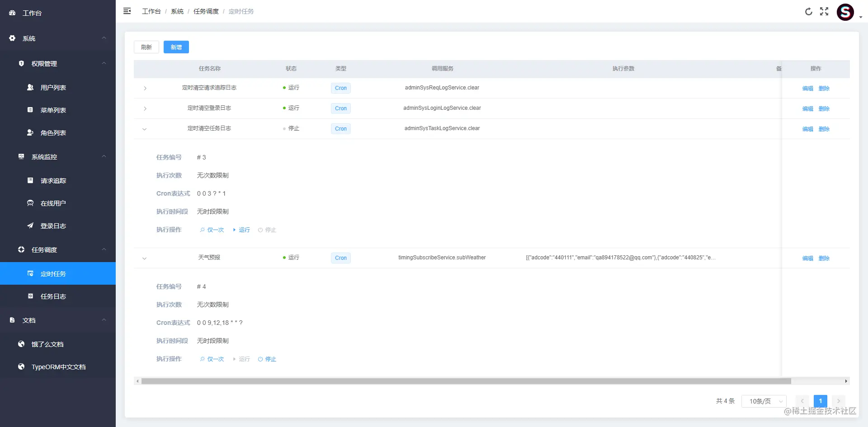Click the TypeORM中文文档 globe icon
The image size is (868, 427).
[x=21, y=366]
